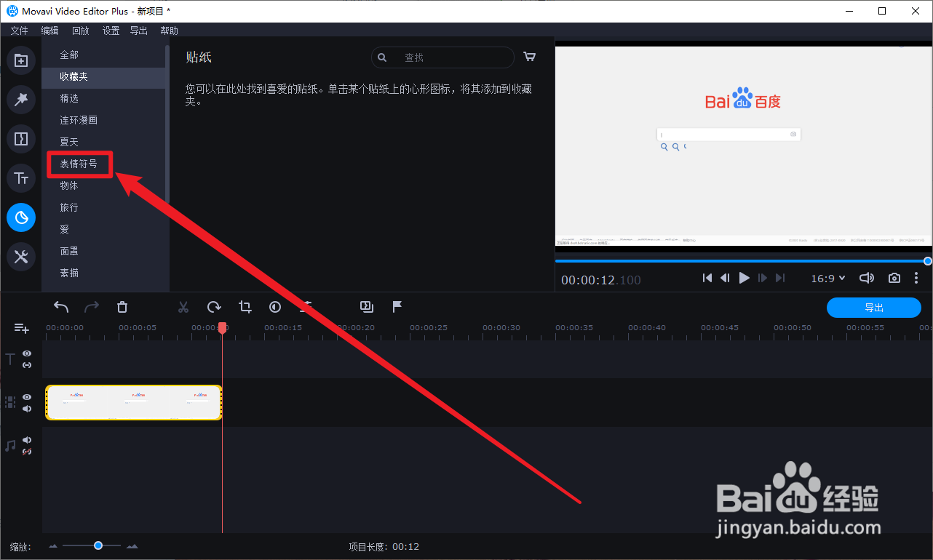Viewport: 933px width, 560px height.
Task: Click the blue 导出 export button
Action: [874, 308]
